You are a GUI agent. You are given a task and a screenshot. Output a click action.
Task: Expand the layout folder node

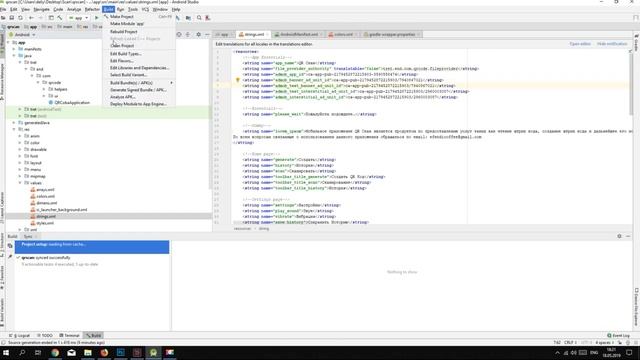click(x=20, y=163)
